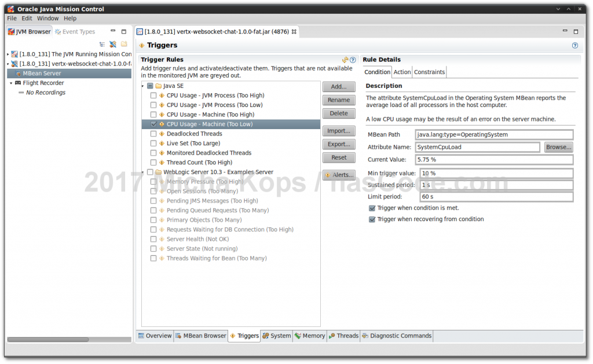Image resolution: width=593 pixels, height=364 pixels.
Task: Click the tree layout icon in JVM Browser toolbar
Action: [103, 43]
